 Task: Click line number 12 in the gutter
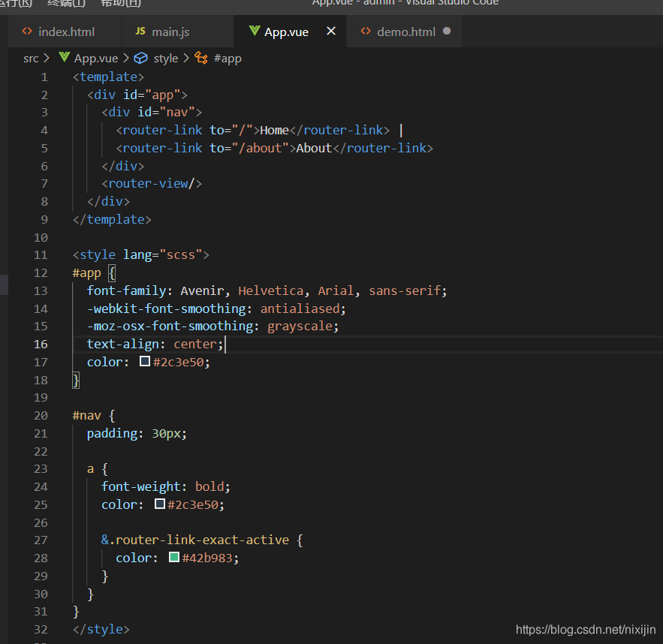click(x=41, y=273)
